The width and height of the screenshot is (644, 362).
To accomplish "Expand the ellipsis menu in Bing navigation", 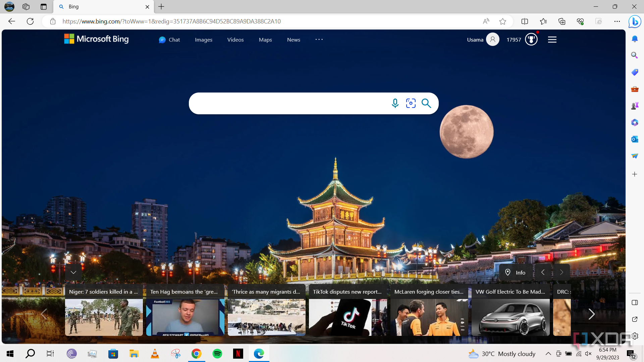I will click(x=319, y=39).
